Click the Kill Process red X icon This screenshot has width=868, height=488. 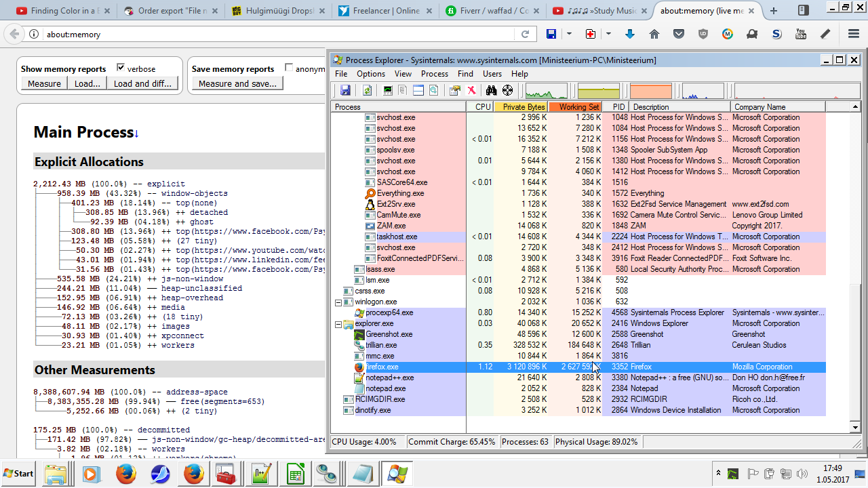tap(471, 90)
